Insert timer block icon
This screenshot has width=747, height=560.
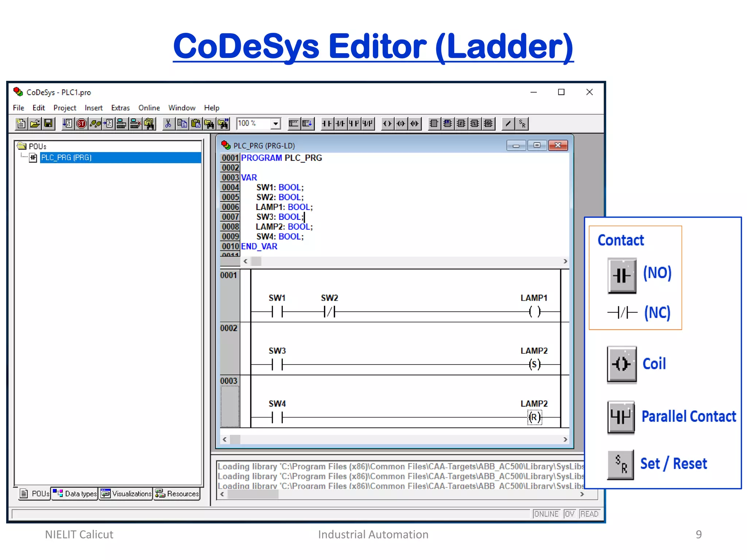pyautogui.click(x=488, y=124)
